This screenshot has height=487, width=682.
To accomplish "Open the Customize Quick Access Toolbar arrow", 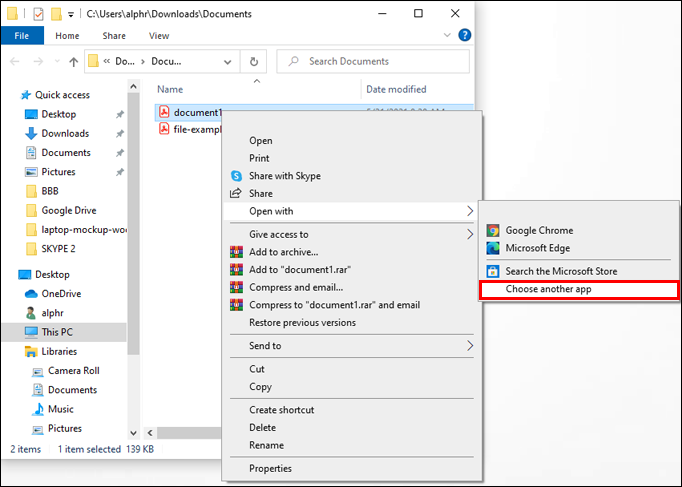I will [70, 14].
